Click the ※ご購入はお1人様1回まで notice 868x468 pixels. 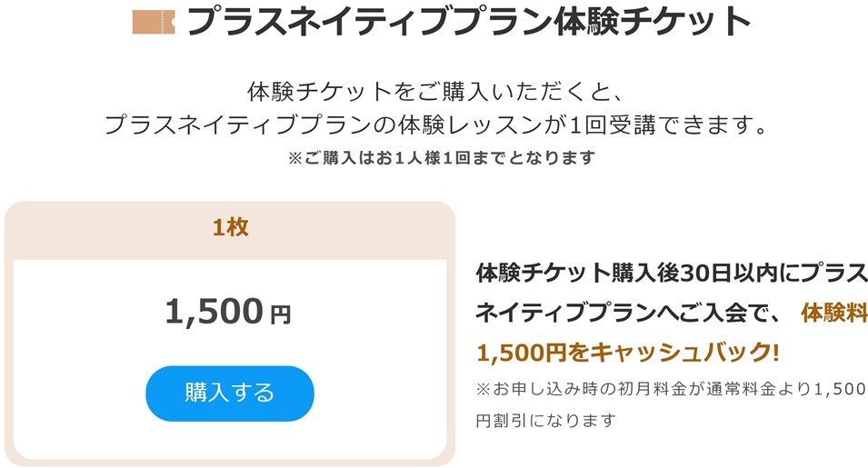(441, 157)
